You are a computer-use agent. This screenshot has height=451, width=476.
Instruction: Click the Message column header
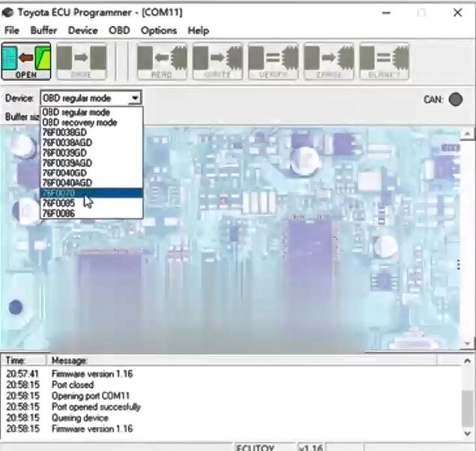[241, 360]
